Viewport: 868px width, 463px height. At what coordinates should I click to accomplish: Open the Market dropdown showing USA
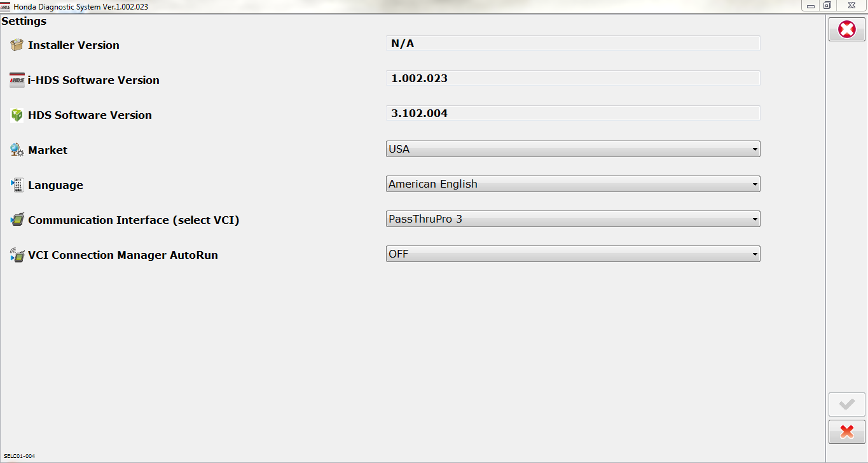point(754,149)
